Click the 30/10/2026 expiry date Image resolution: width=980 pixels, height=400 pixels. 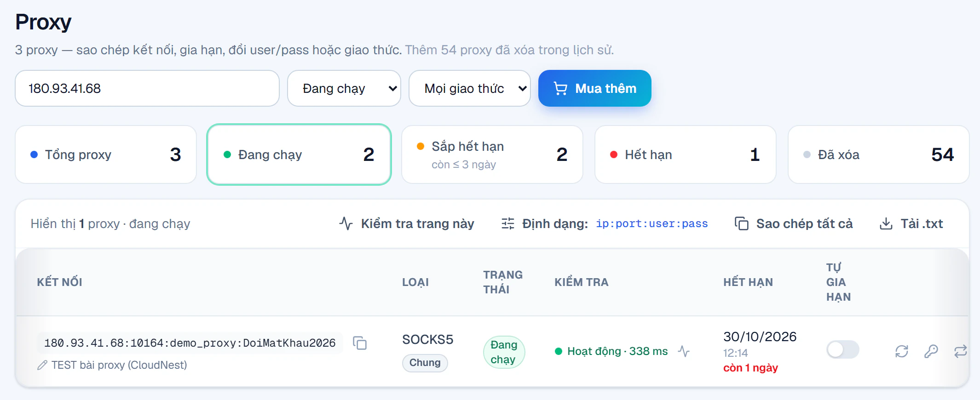(760, 337)
